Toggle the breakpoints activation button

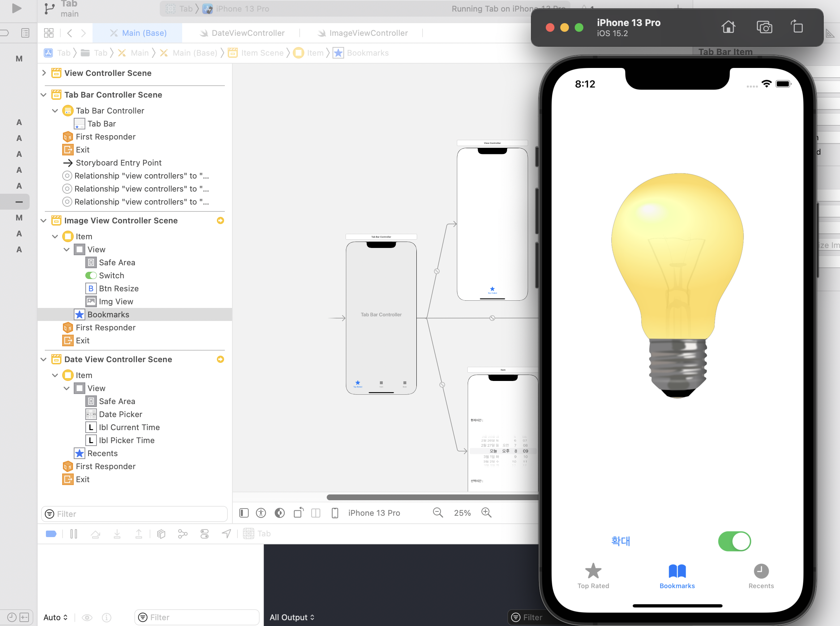pos(51,534)
